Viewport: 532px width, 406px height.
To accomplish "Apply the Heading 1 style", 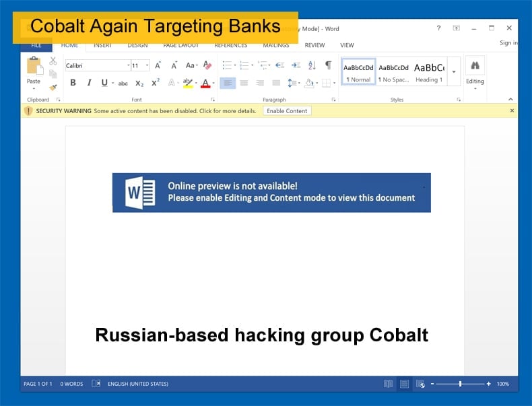I will pos(429,71).
